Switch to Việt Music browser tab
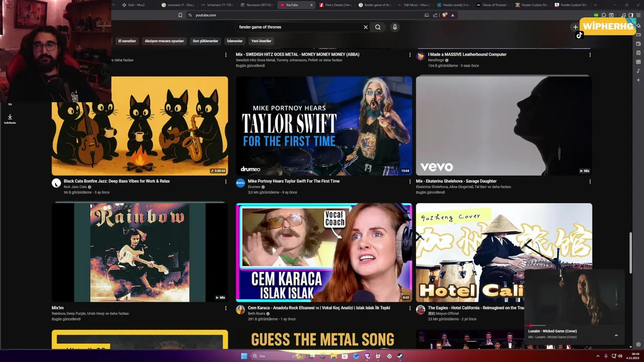 click(414, 5)
